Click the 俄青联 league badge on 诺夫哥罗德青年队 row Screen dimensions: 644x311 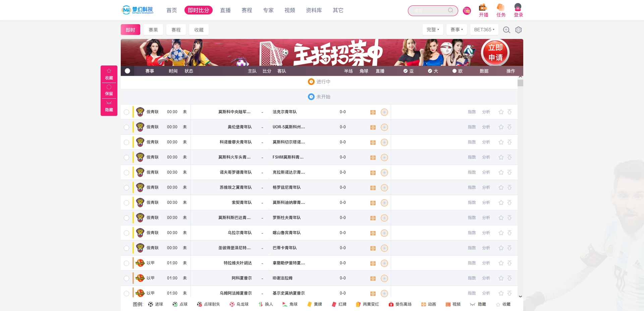coord(140,172)
